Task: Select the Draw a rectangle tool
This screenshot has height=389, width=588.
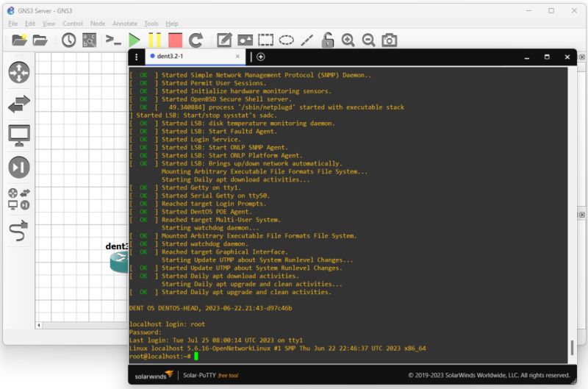Action: [265, 40]
